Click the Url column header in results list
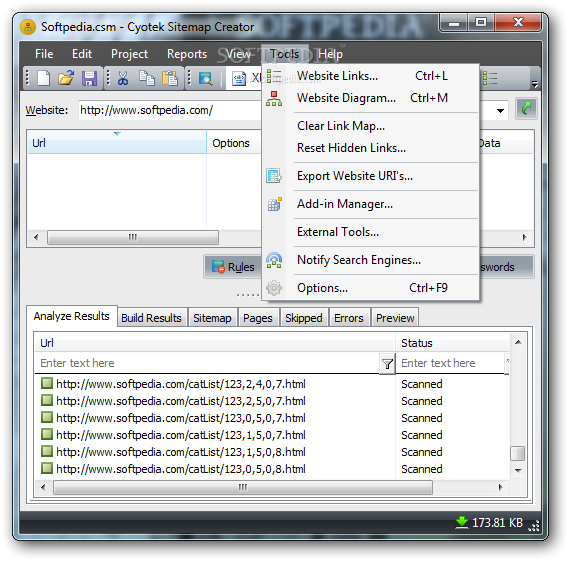This screenshot has height=561, width=569. click(215, 343)
